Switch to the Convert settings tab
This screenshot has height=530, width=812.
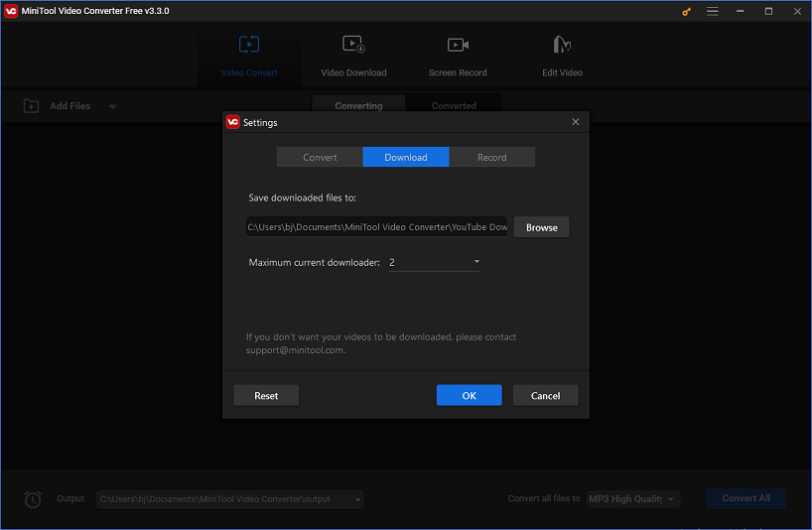tap(320, 158)
